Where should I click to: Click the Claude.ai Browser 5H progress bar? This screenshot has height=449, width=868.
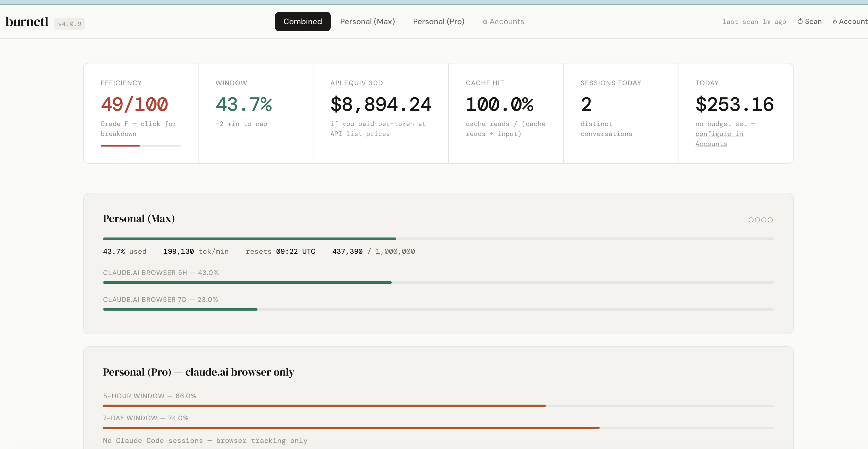pos(438,282)
